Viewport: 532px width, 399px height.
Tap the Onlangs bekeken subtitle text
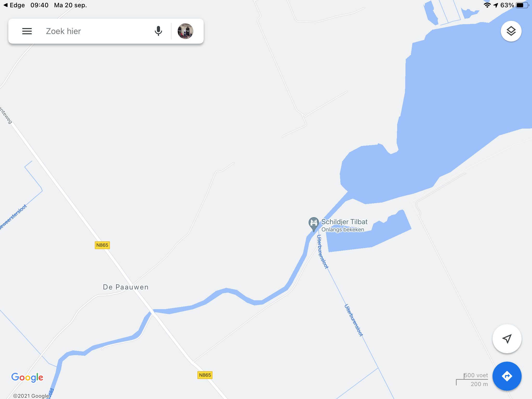click(343, 230)
